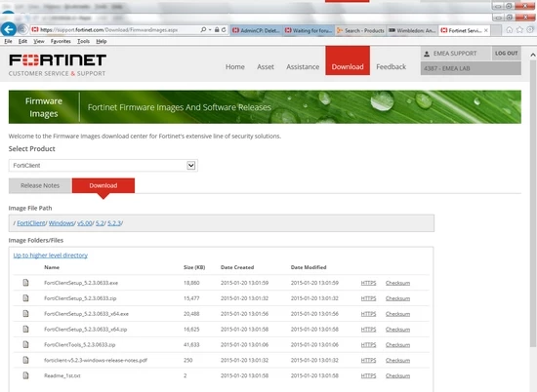The height and width of the screenshot is (392, 537).
Task: Click the 5.2 path link
Action: 100,223
